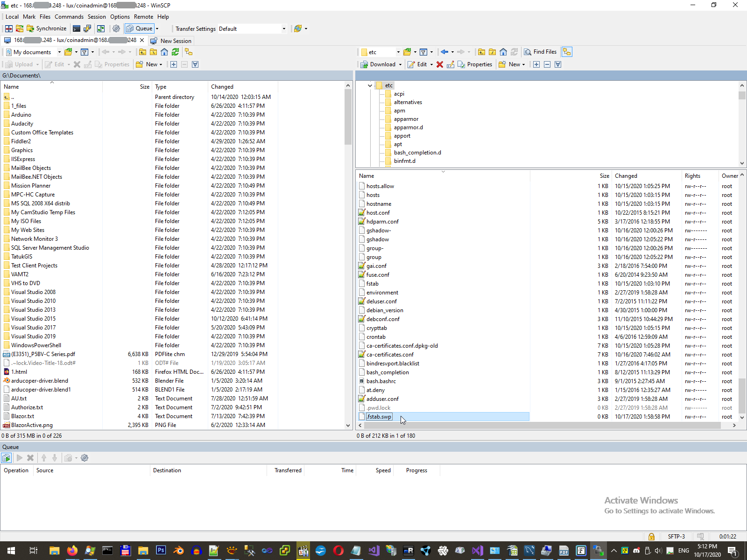This screenshot has height=560, width=747.
Task: Unselect files minus icon in remote panel
Action: (x=547, y=64)
